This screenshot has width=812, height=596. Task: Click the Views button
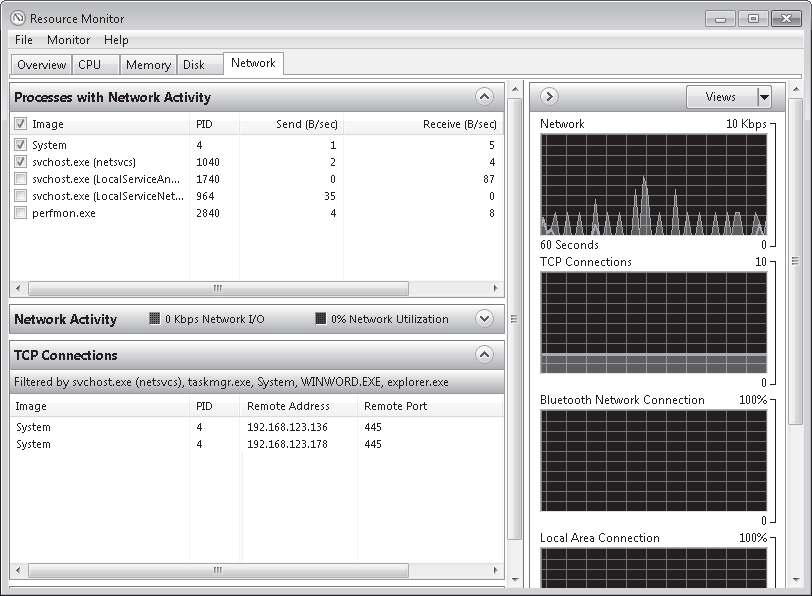click(x=720, y=97)
